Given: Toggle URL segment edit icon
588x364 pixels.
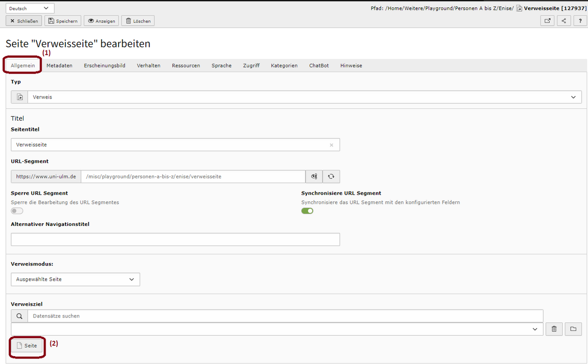Looking at the screenshot, I should click(314, 176).
